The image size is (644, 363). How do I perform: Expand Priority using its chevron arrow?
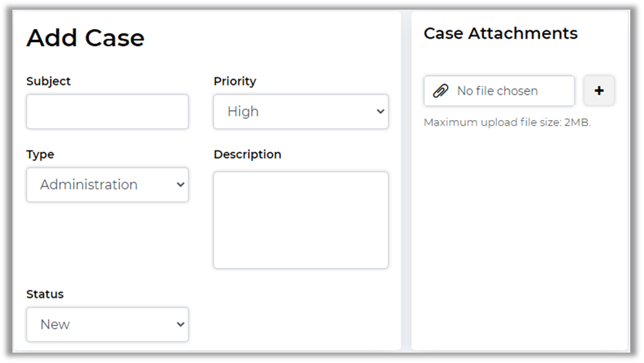[380, 112]
